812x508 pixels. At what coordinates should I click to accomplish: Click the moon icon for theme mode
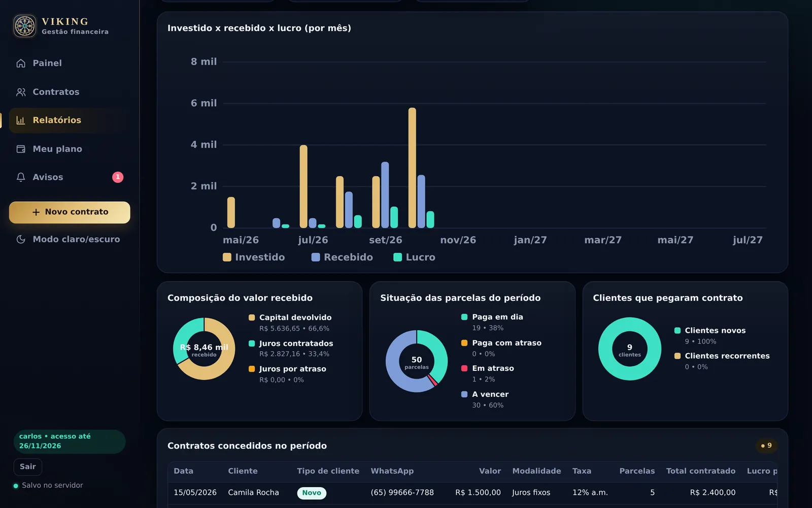[21, 239]
